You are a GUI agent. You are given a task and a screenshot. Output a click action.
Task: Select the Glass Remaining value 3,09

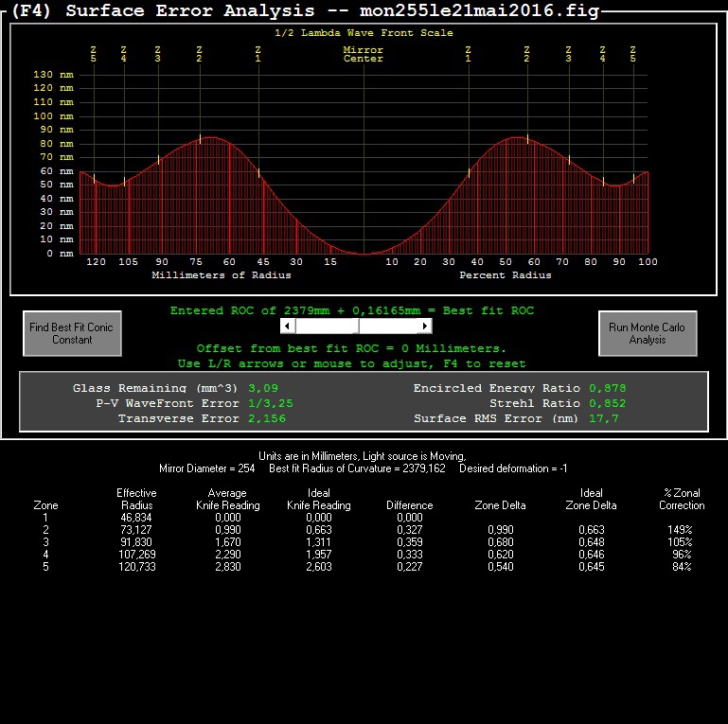pos(263,388)
